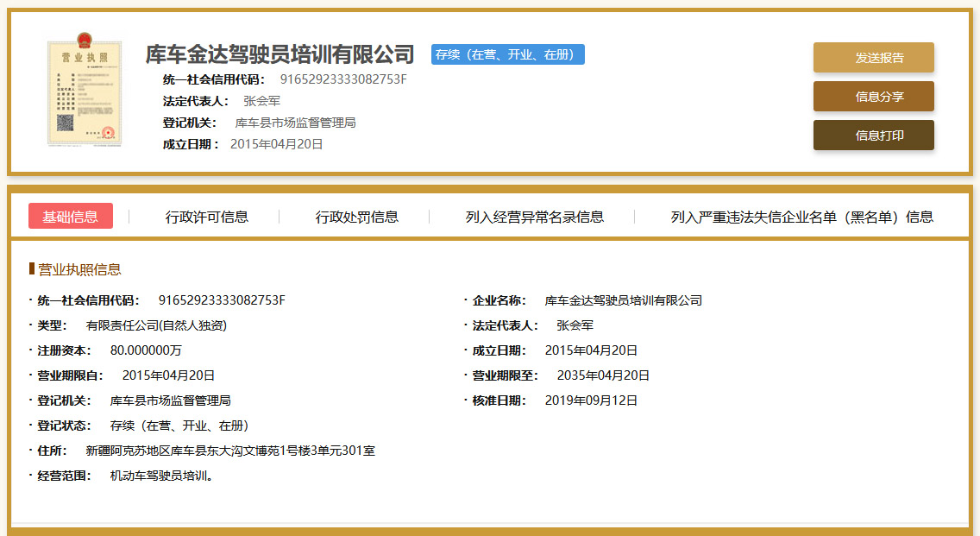Select the credit code value in the license info section

(x=222, y=300)
